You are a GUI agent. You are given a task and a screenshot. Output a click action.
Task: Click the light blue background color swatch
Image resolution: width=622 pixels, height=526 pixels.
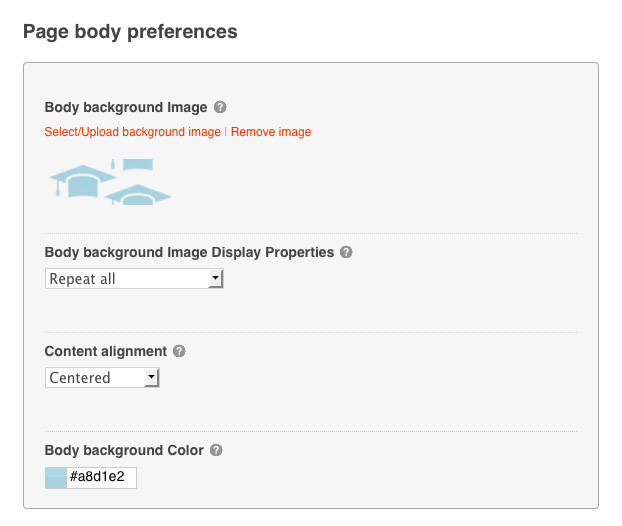point(55,478)
